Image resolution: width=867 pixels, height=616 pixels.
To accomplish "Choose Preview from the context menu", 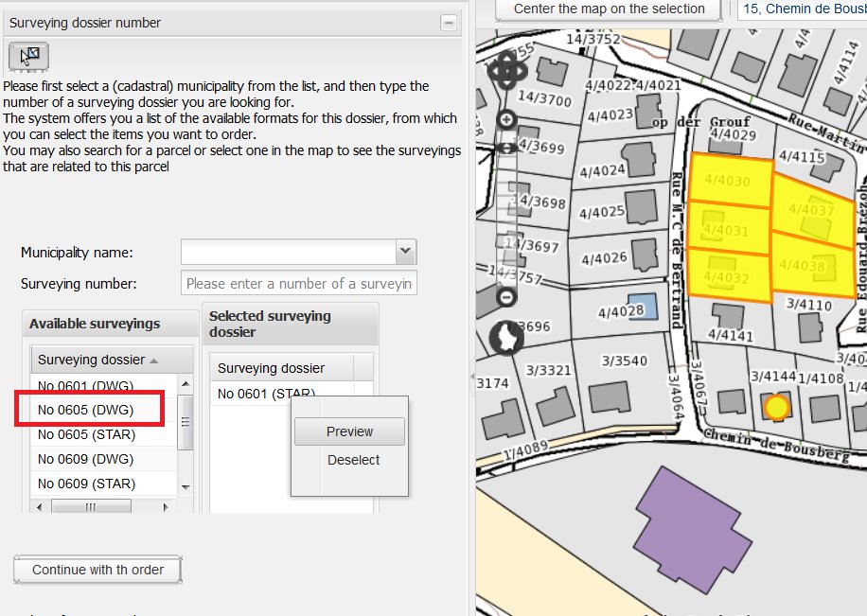I will point(349,431).
